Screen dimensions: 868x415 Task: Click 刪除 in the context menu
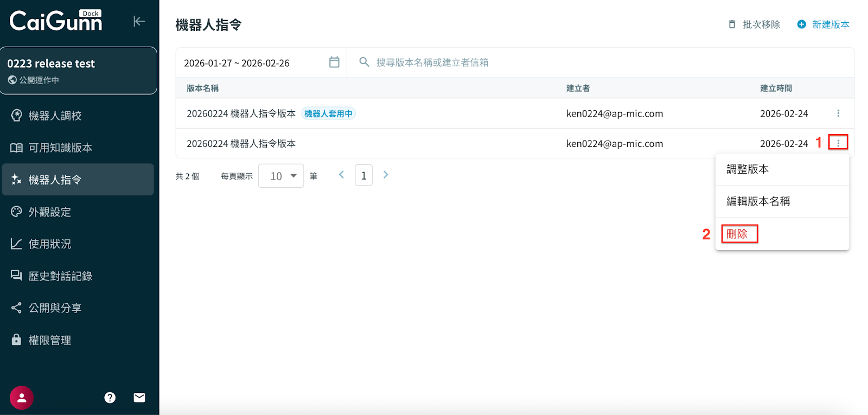point(737,234)
